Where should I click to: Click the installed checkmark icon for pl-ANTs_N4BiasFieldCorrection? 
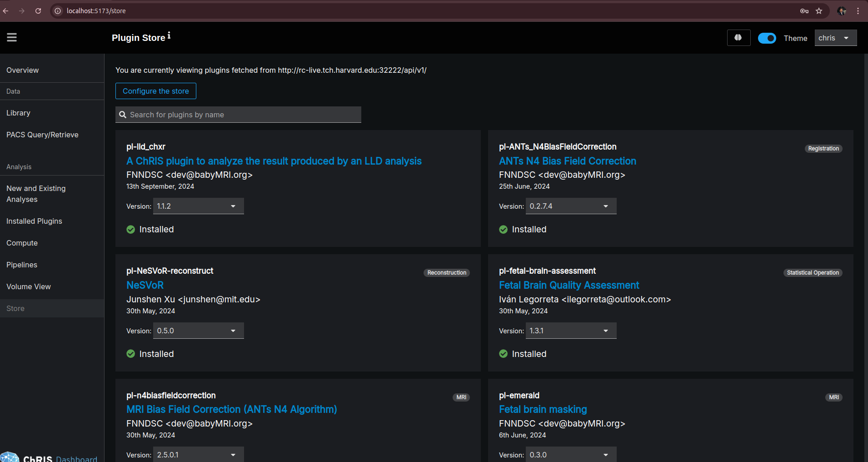coord(504,230)
